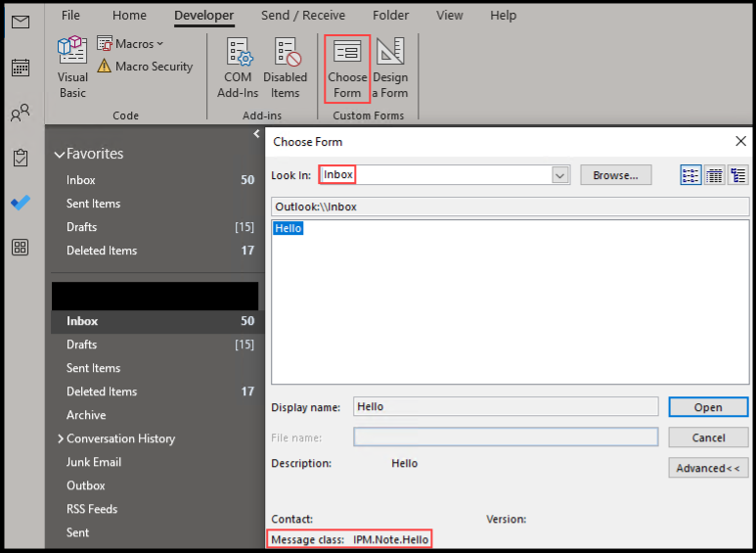Click the Macro Security warning icon
Viewport: 756px width, 553px height.
click(x=104, y=67)
